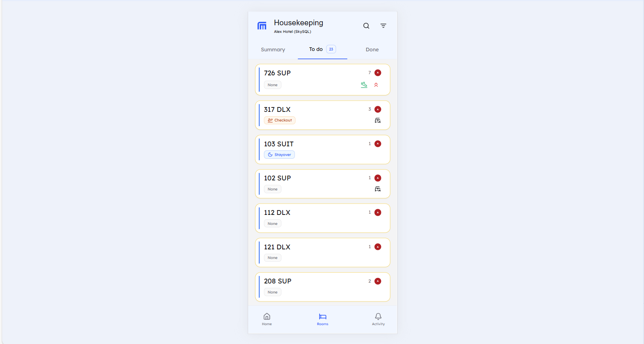Click the linen change icon on 317 DLX

377,120
